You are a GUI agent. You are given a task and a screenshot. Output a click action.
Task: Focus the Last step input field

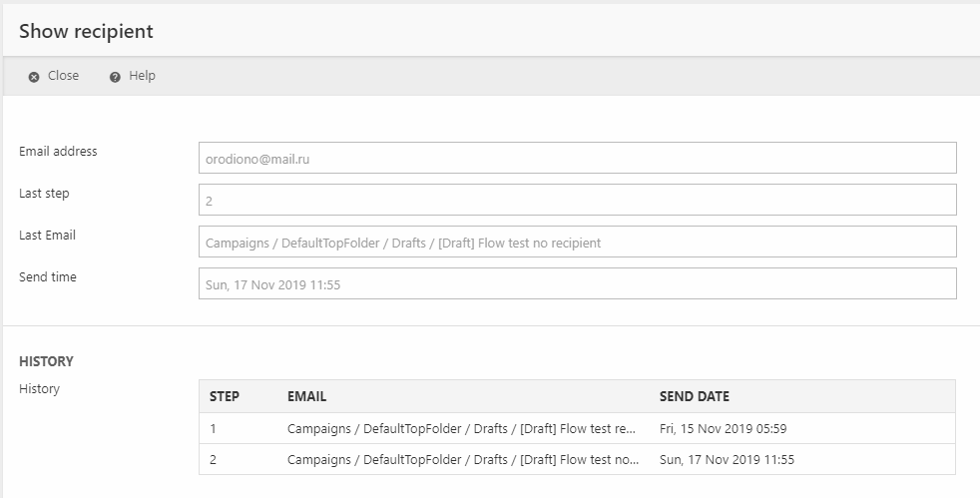click(577, 200)
